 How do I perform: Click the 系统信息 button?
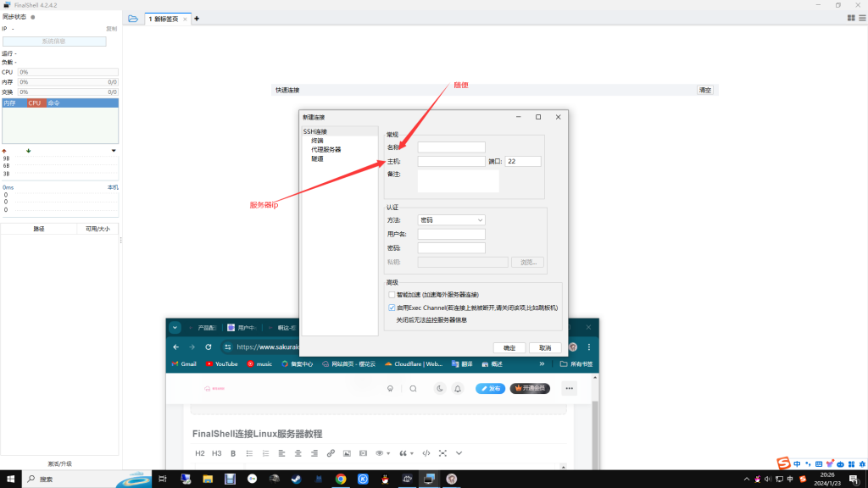point(54,41)
